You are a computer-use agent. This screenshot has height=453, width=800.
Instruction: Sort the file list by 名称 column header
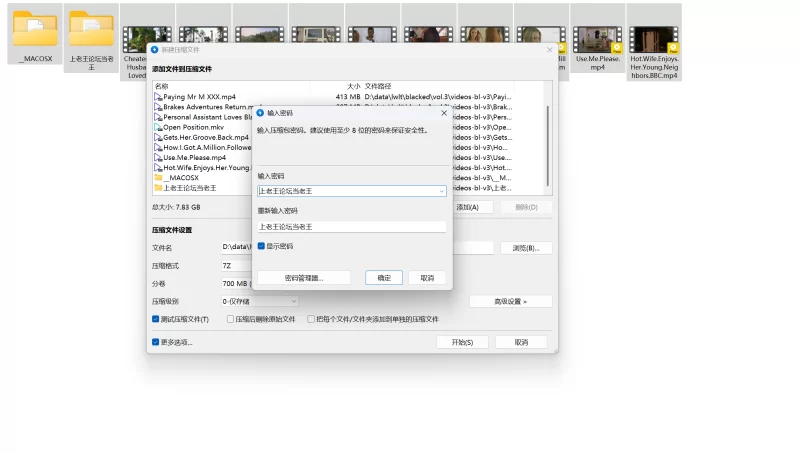(162, 86)
